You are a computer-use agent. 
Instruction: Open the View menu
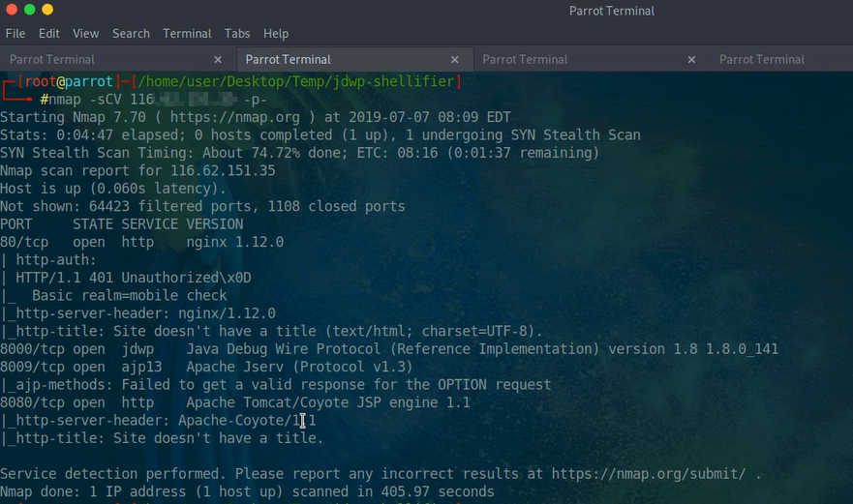[86, 34]
